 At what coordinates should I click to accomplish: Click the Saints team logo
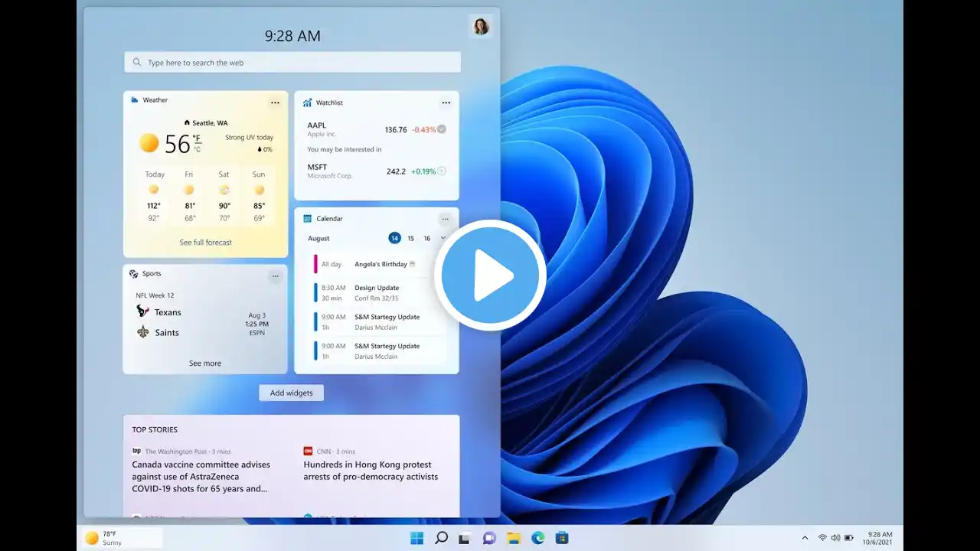point(142,332)
